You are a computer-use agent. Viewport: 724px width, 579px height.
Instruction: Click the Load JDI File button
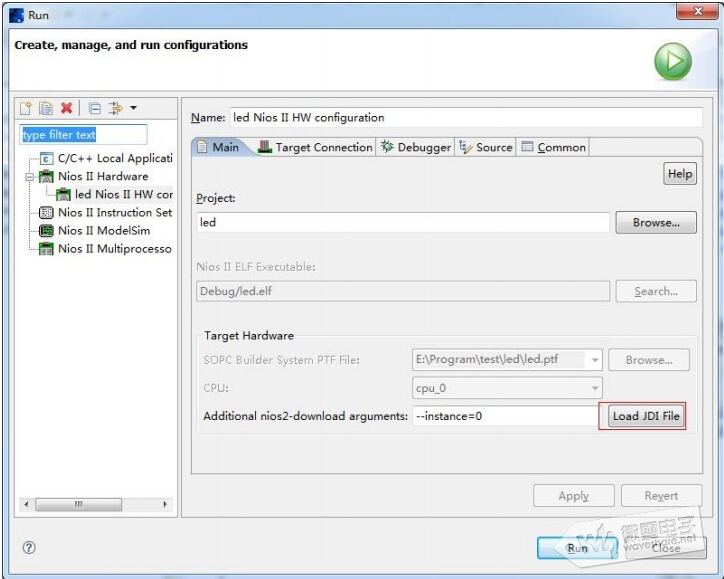point(646,416)
